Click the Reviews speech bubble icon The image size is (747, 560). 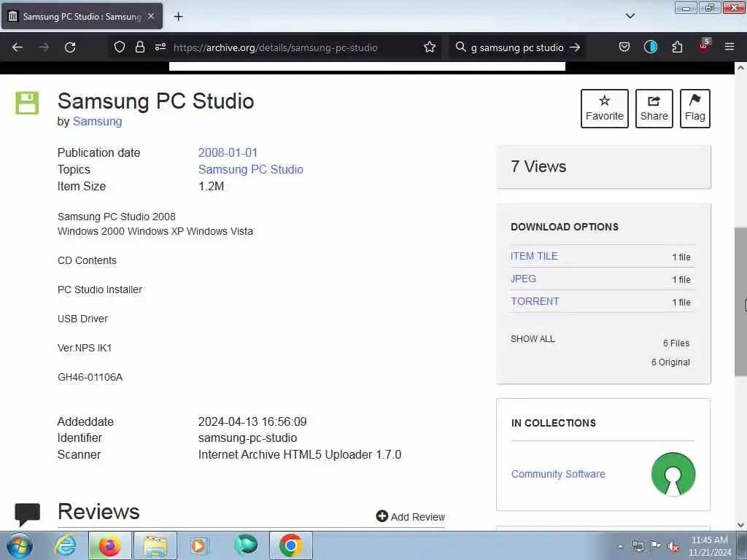click(27, 513)
